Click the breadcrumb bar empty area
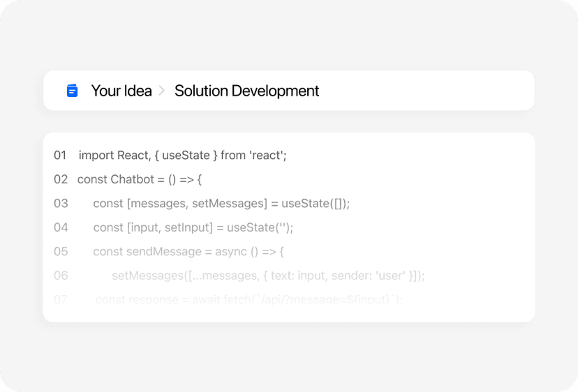578x392 pixels. [424, 91]
